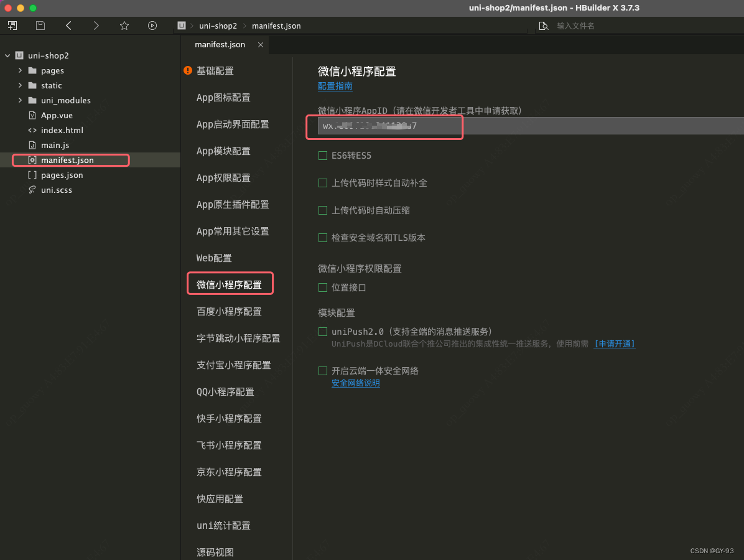Open the 支付宝小程序配置 section

234,365
